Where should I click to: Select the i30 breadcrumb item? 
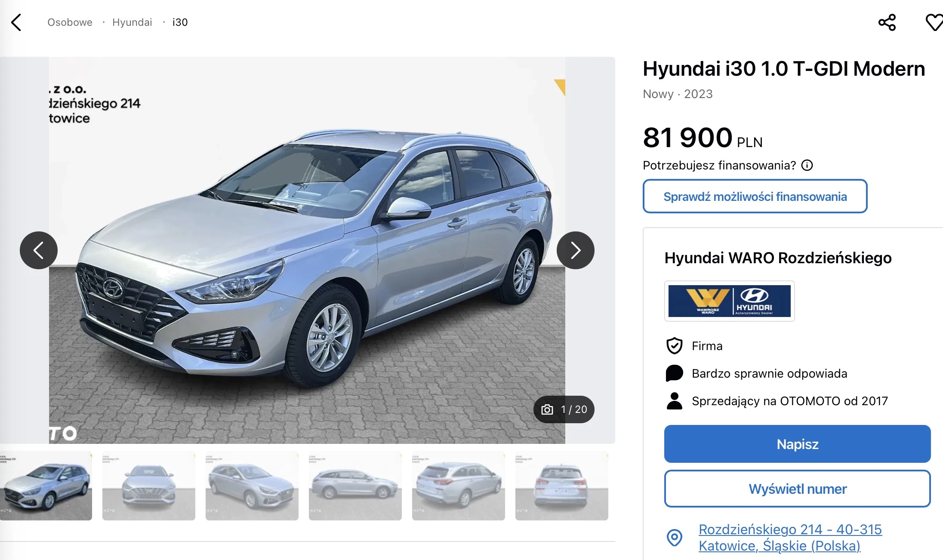(x=180, y=22)
